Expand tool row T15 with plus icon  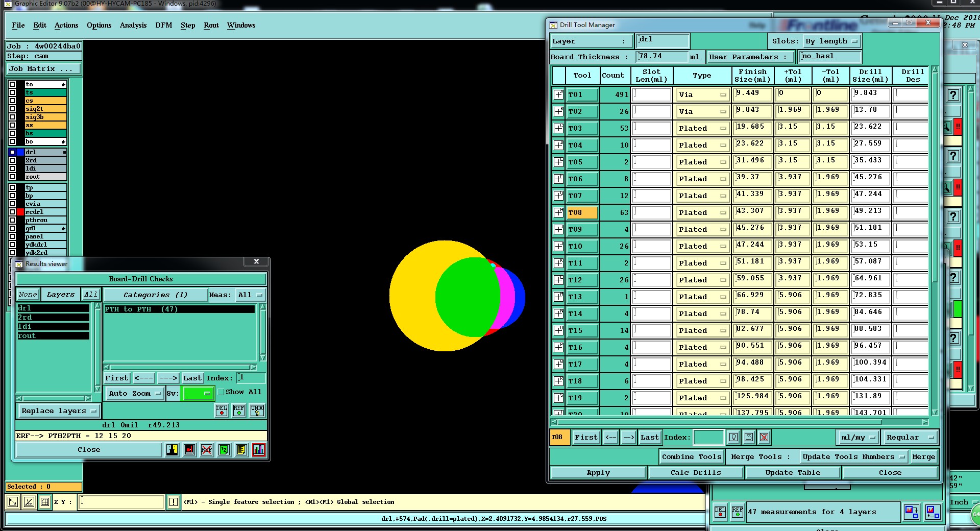pos(559,330)
